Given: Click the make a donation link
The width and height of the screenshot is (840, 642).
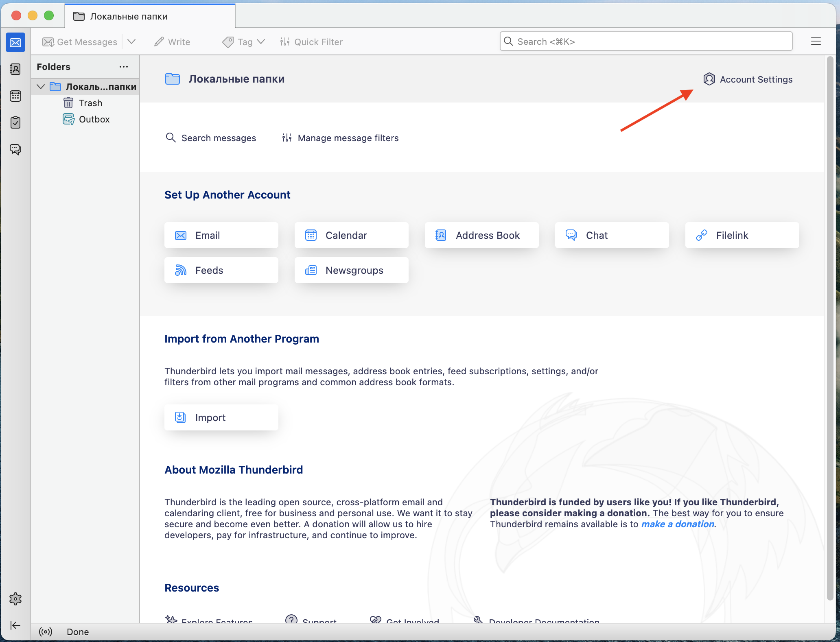Looking at the screenshot, I should coord(677,524).
